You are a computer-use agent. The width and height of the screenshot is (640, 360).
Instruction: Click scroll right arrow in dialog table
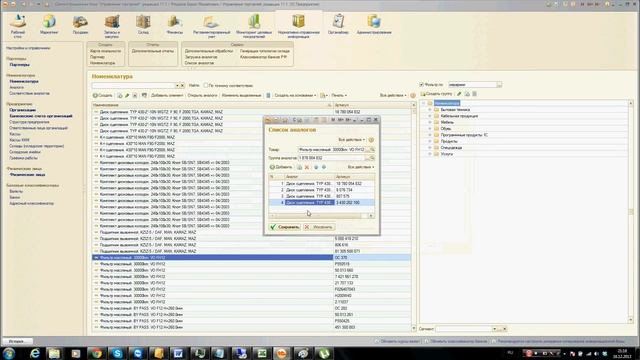(371, 216)
